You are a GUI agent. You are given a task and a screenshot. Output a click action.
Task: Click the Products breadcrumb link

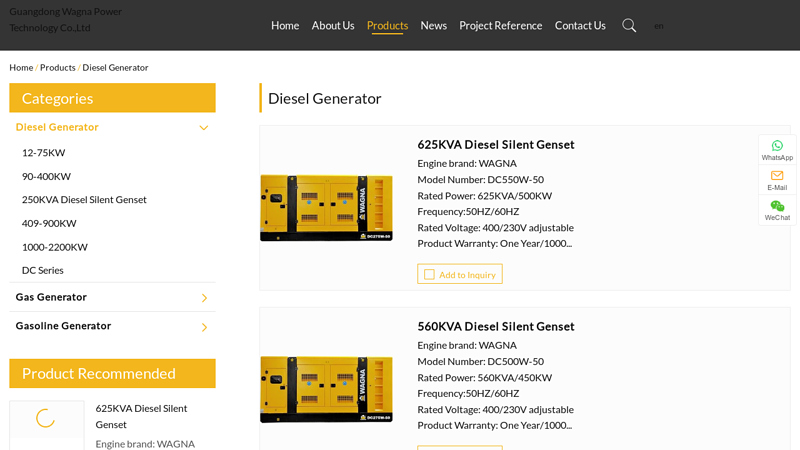coord(58,67)
